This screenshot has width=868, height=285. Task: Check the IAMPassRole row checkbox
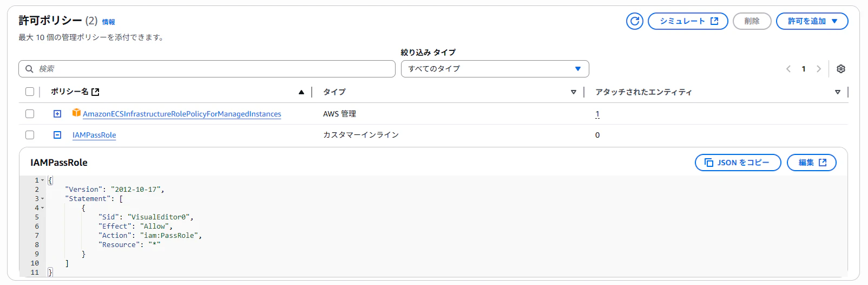point(30,135)
